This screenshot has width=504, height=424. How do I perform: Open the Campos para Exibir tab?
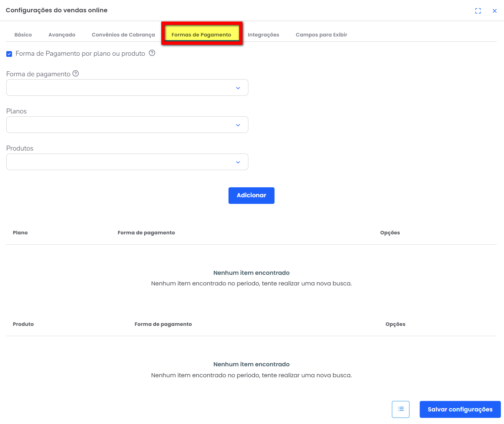(321, 35)
